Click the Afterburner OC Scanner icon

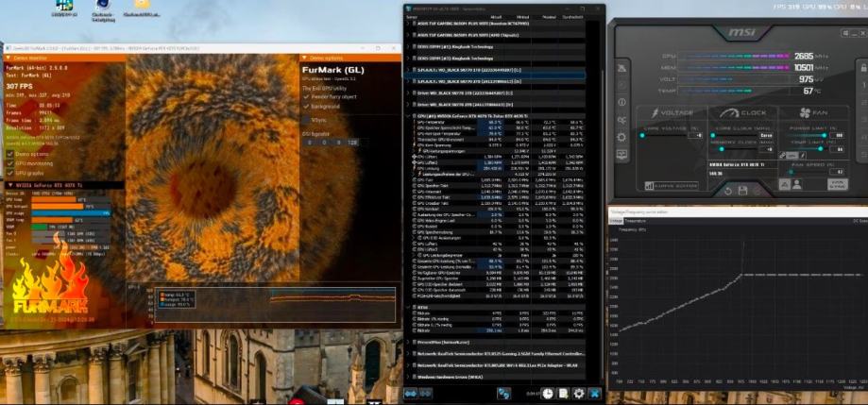[x=621, y=120]
